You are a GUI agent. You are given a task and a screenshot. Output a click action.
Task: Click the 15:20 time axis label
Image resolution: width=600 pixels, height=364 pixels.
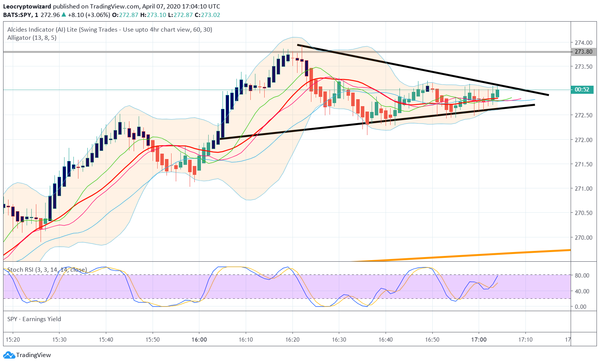point(13,340)
